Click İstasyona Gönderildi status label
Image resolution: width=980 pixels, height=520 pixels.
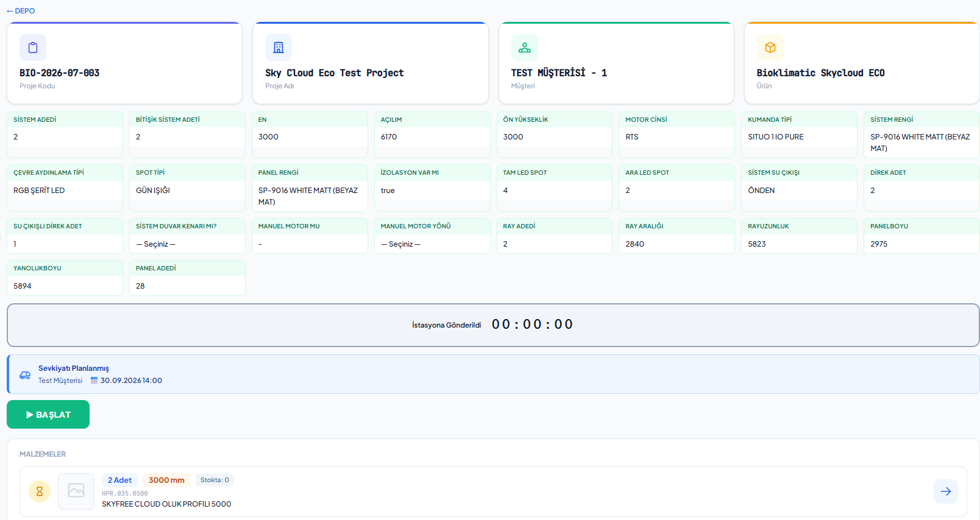447,325
